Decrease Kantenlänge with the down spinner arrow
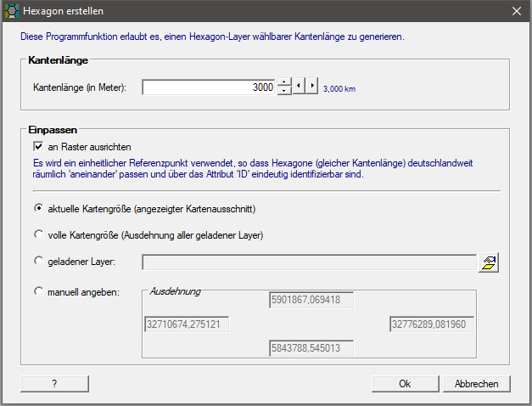This screenshot has height=406, width=532. 284,91
